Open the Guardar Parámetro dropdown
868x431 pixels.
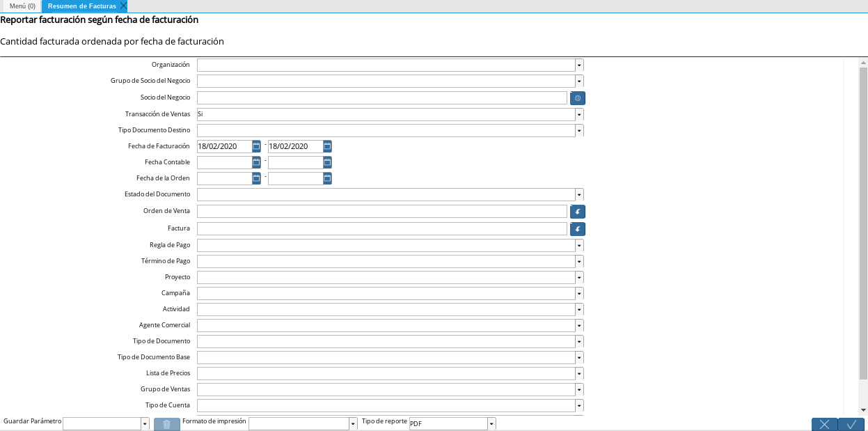145,424
